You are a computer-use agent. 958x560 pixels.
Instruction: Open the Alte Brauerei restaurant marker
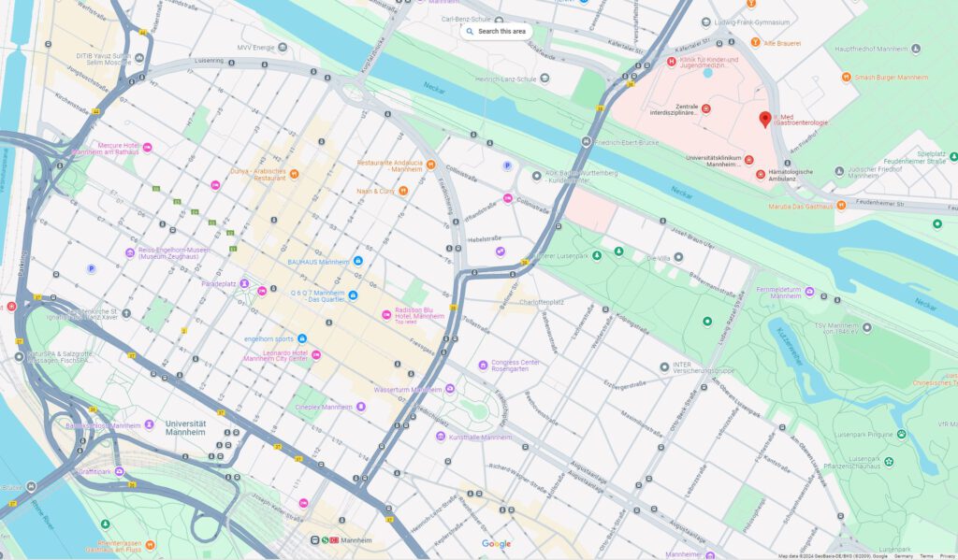tap(755, 42)
